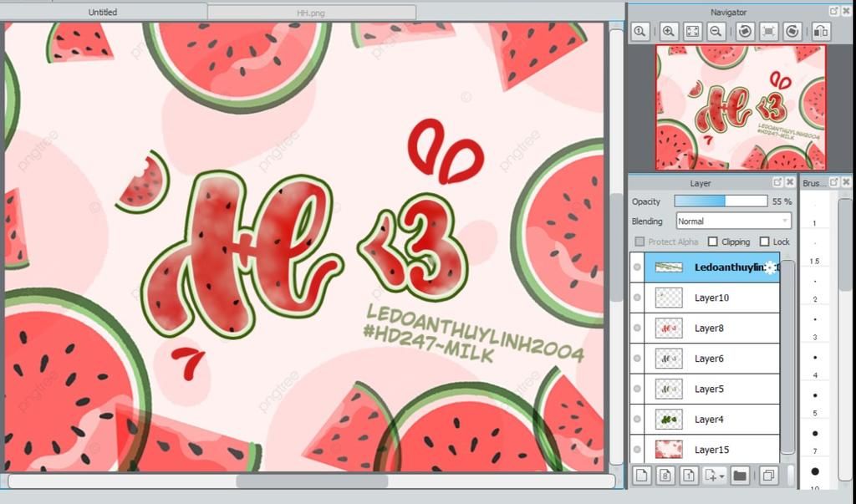Rotate canvas left in Navigator
Image resolution: width=856 pixels, height=504 pixels.
(x=745, y=31)
